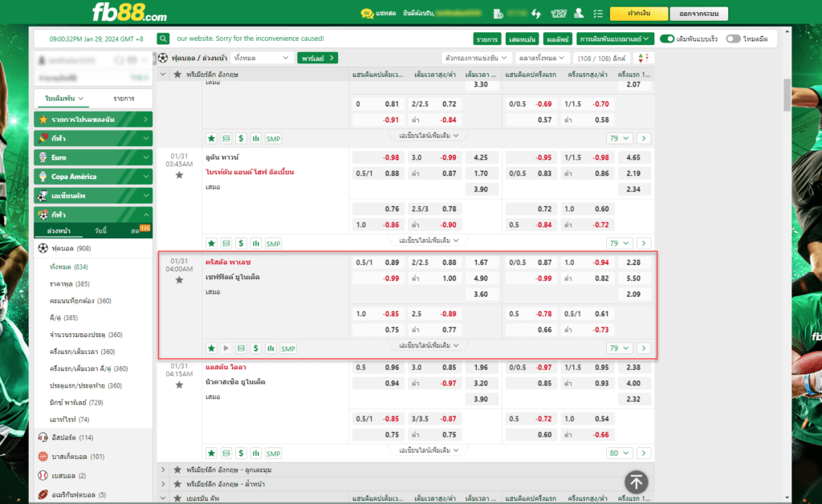
Task: Open the 80 markets dropdown in Aston Villa row
Action: [x=619, y=453]
